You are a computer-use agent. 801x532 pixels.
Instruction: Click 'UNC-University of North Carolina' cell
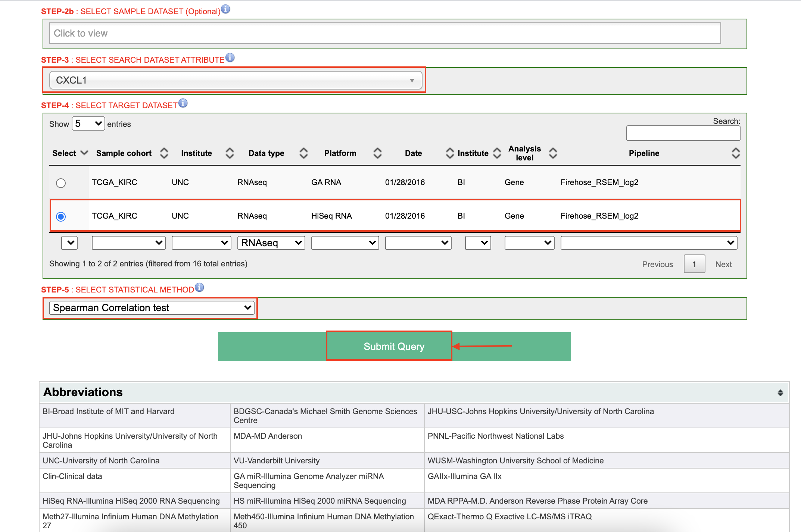[x=135, y=461]
